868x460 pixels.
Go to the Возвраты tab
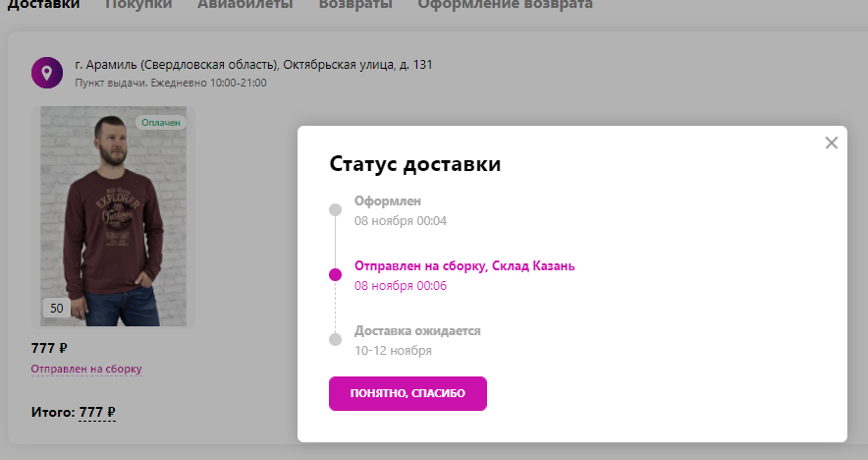click(x=355, y=5)
